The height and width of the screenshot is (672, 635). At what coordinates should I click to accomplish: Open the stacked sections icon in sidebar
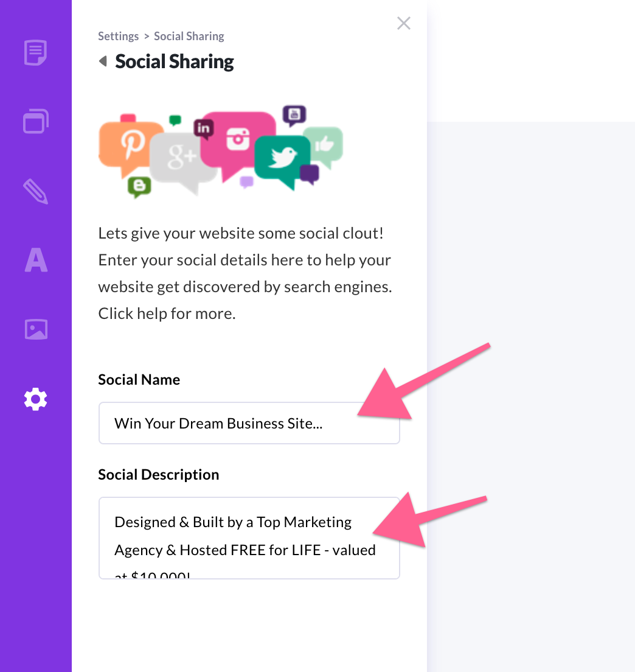click(35, 121)
